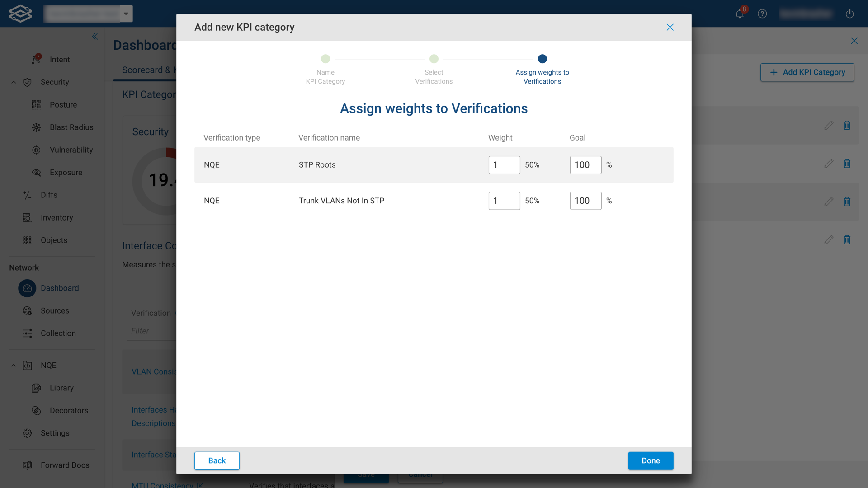The height and width of the screenshot is (488, 868).
Task: Collapse the sidebar using the double-arrow control
Action: (x=95, y=36)
